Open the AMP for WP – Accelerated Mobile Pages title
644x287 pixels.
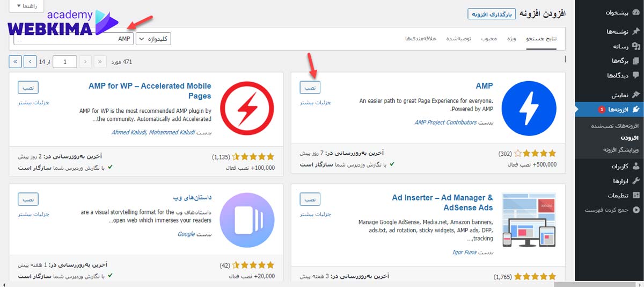(x=150, y=91)
